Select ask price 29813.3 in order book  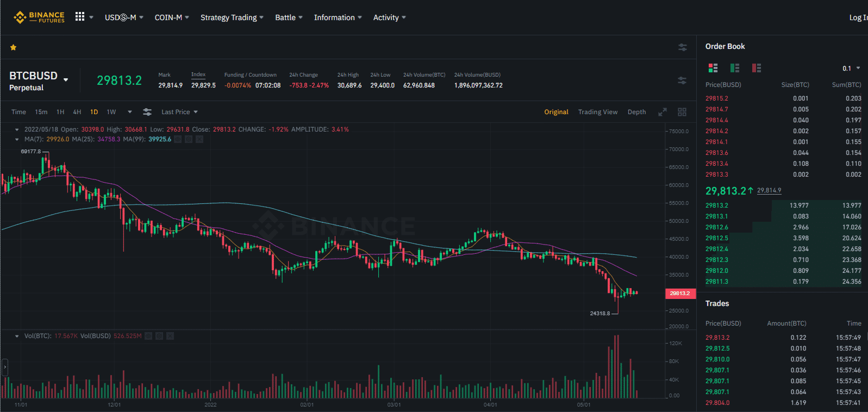click(717, 174)
